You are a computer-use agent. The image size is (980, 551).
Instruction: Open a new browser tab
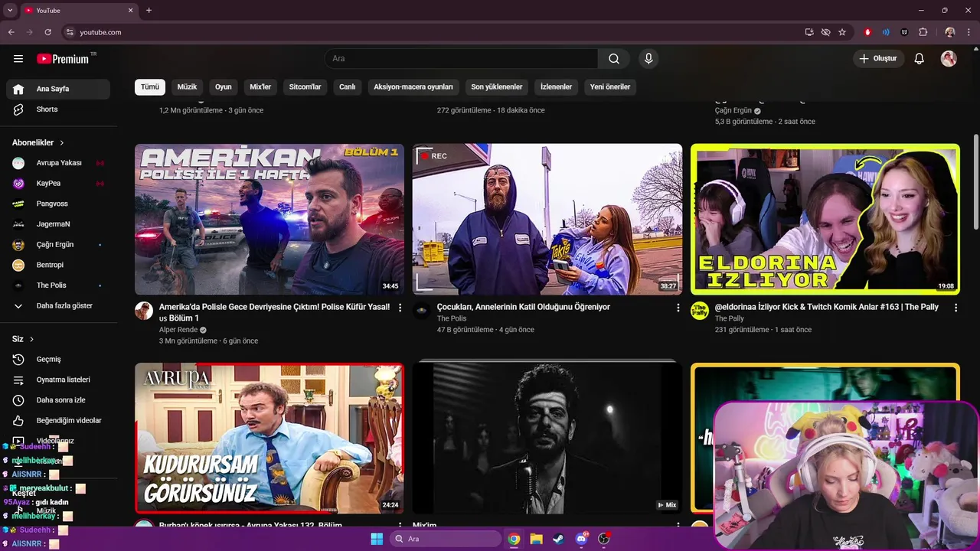click(149, 10)
